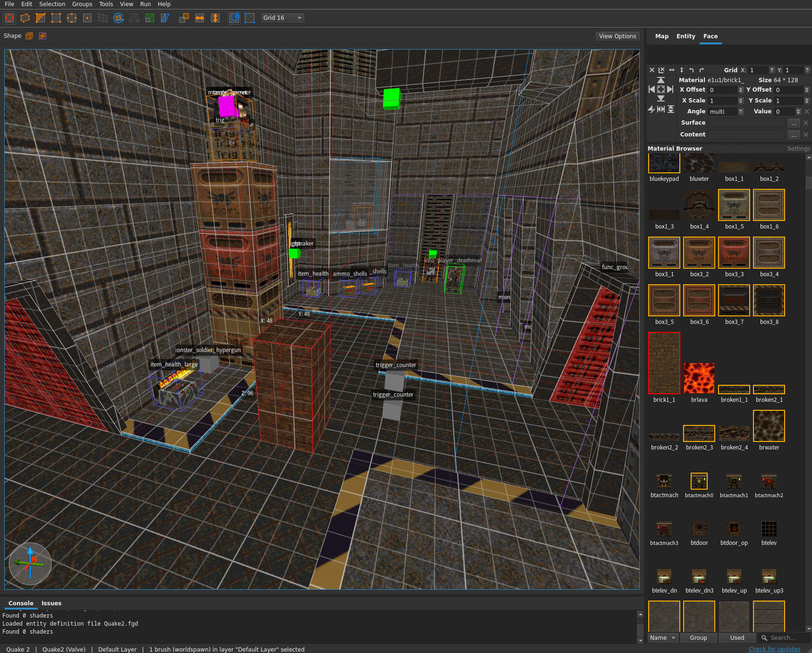This screenshot has width=812, height=653.
Task: Activate the default selection tool in toolbar
Action: click(9, 18)
